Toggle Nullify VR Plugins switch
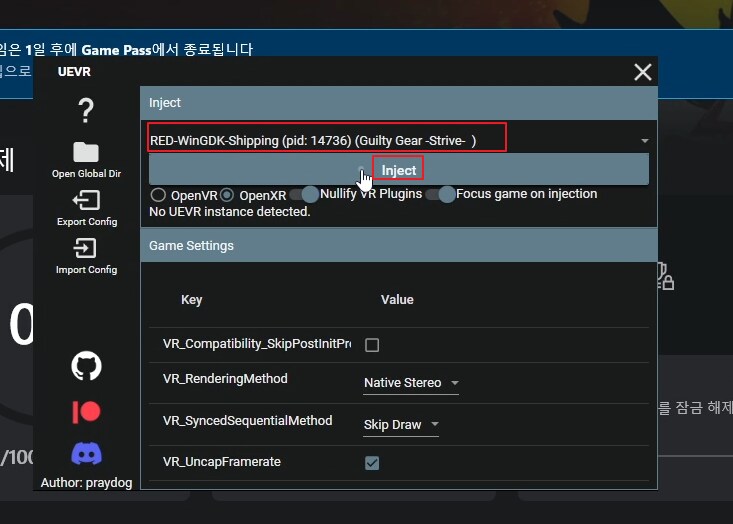This screenshot has width=733, height=524. (x=304, y=194)
